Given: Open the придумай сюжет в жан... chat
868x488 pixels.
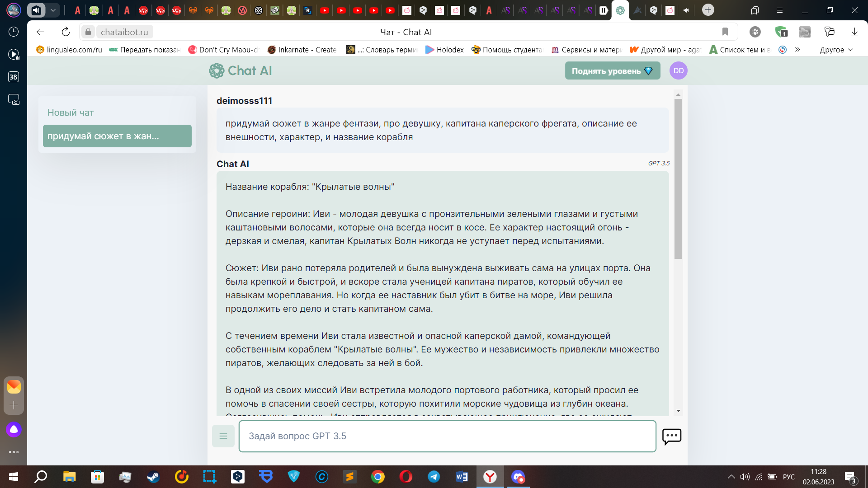Looking at the screenshot, I should click(x=117, y=136).
